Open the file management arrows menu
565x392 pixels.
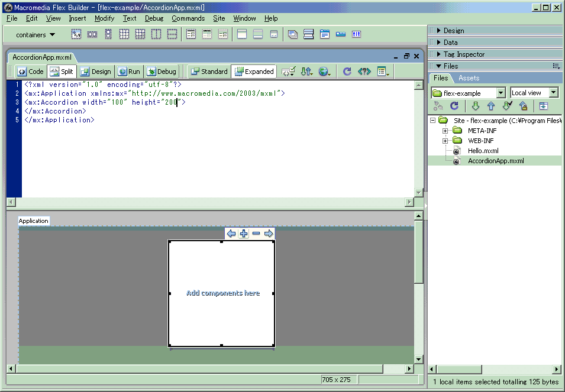pyautogui.click(x=306, y=72)
